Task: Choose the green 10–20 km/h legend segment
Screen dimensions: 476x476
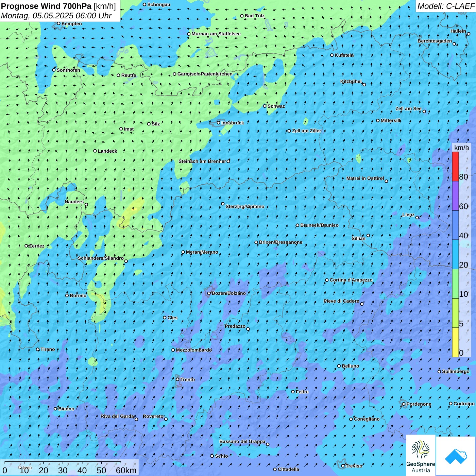Action: [455, 284]
